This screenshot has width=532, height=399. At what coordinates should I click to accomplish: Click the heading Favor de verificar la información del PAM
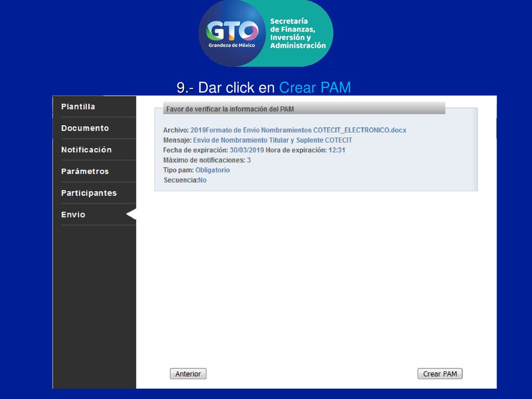click(x=230, y=109)
